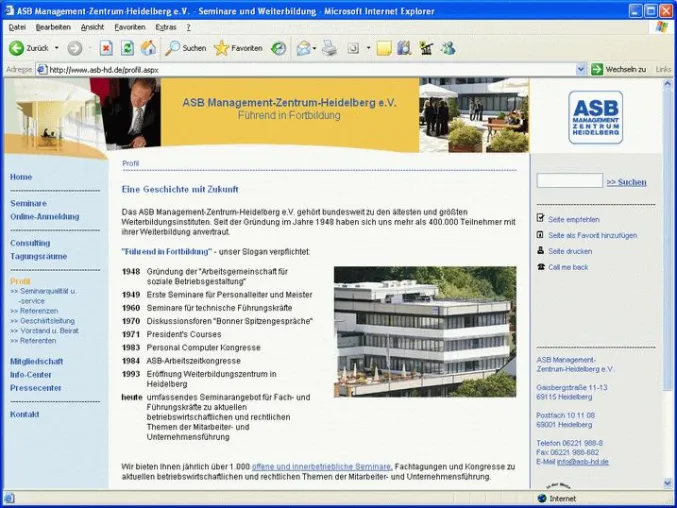Click the Mail envelope icon
The image size is (677, 508).
(304, 48)
